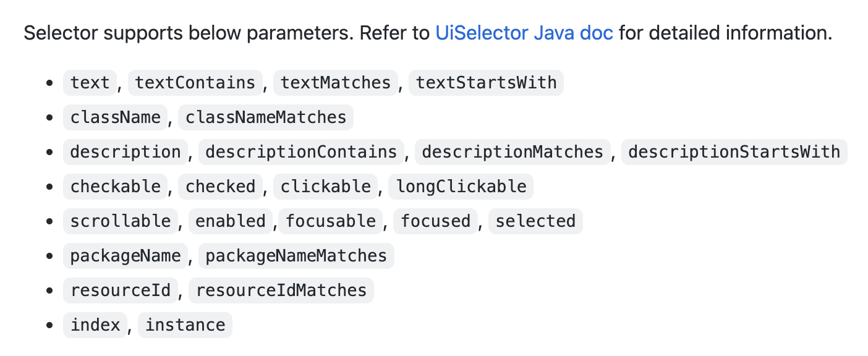Click the 'textStartsWith' code label
The height and width of the screenshot is (356, 868).
(x=486, y=82)
